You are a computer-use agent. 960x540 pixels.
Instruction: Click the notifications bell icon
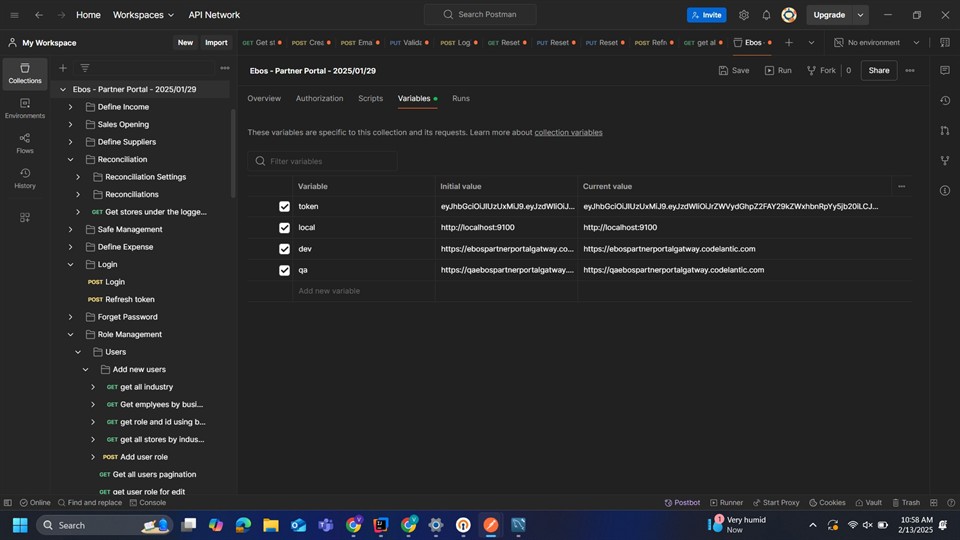click(x=766, y=15)
